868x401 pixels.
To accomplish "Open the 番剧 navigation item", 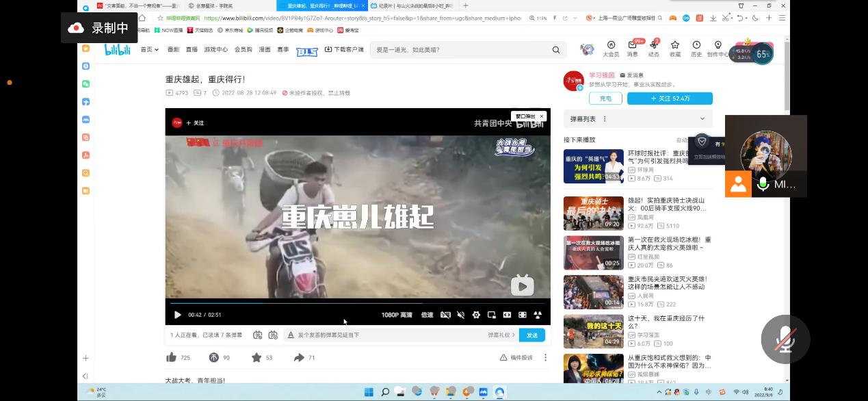I will tap(172, 49).
